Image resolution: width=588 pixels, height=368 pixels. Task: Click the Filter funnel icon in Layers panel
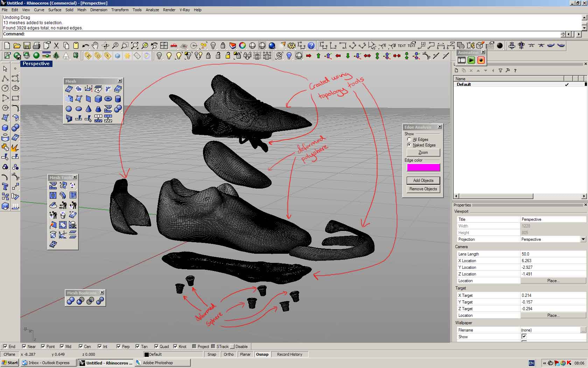coord(500,70)
